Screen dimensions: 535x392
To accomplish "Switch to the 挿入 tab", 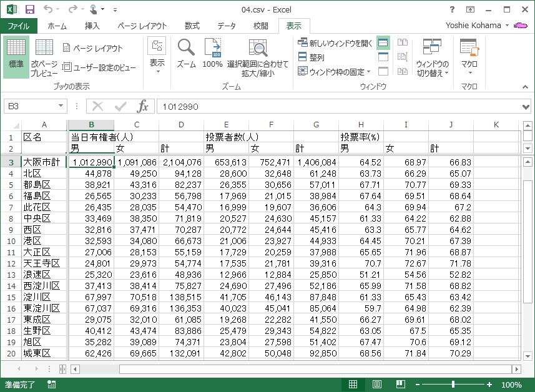I will [92, 26].
